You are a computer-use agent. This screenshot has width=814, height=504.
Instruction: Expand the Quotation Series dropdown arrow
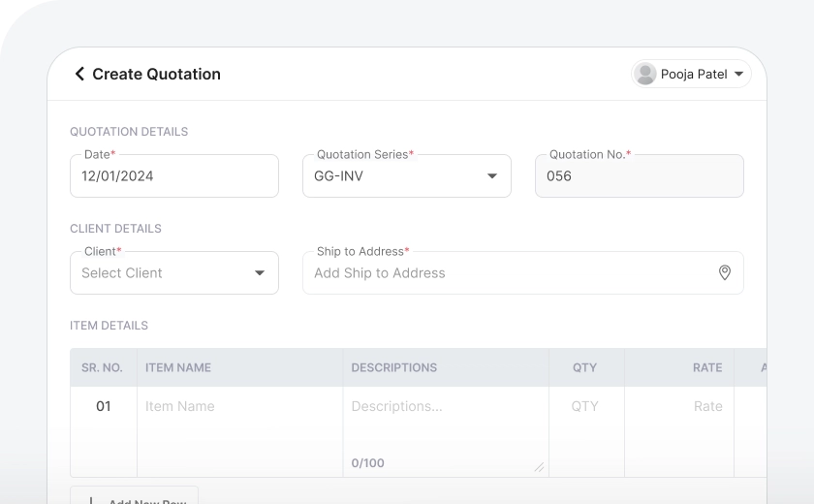pos(491,176)
